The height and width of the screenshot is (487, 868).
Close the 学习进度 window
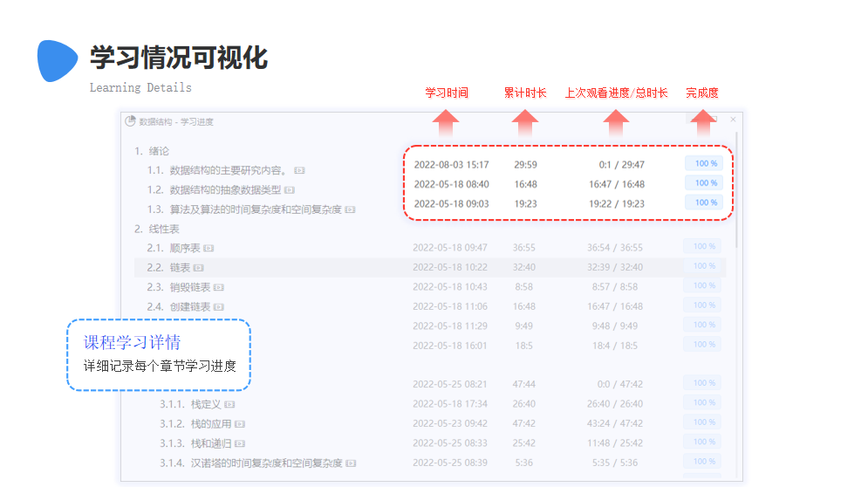[733, 120]
